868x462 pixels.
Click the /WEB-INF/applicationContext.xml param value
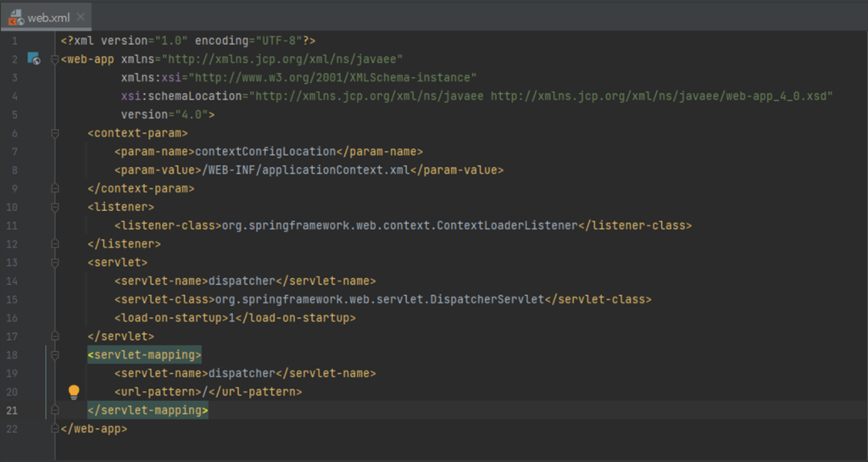click(308, 170)
